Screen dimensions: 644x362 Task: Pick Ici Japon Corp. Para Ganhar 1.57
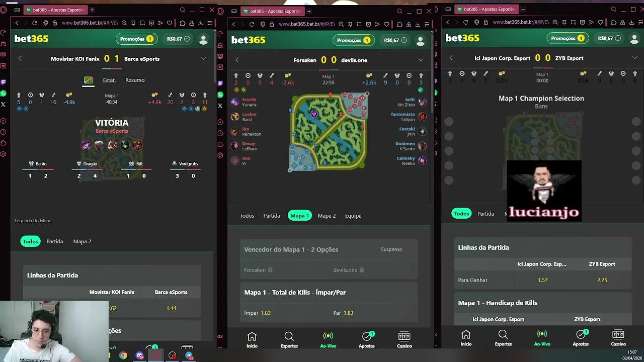click(x=542, y=280)
